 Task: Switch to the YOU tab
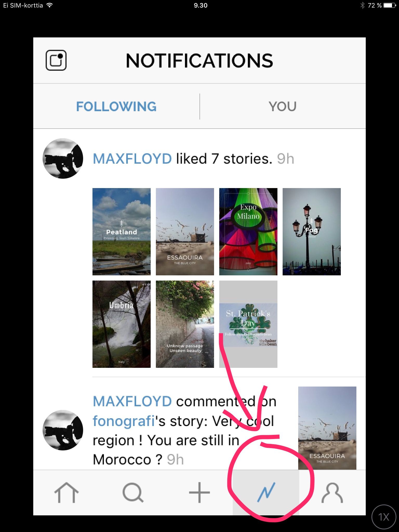pos(283,107)
